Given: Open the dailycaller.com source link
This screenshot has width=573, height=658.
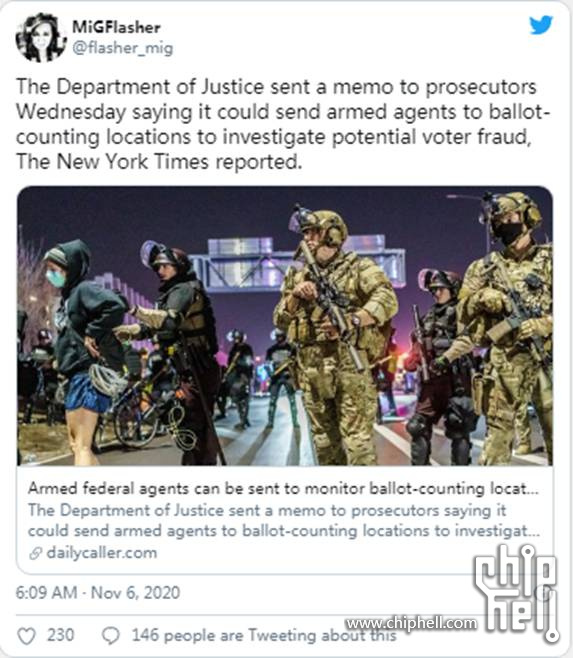Looking at the screenshot, I should pyautogui.click(x=102, y=553).
